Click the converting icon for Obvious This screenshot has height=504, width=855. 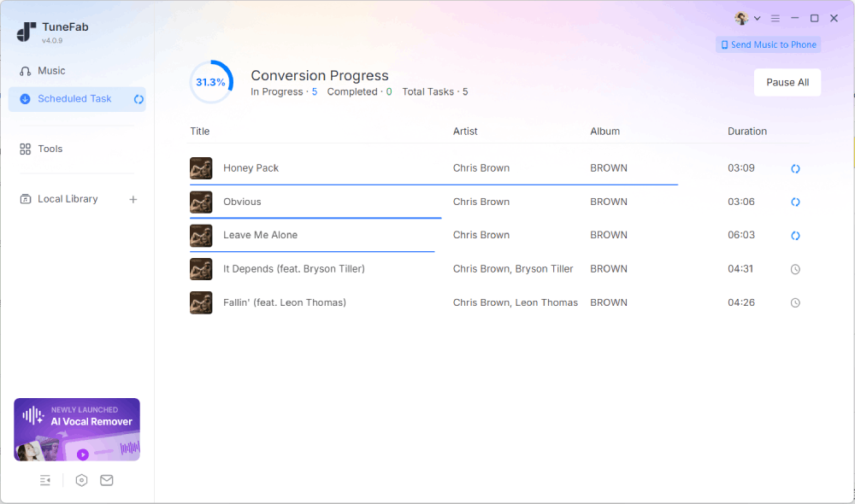pyautogui.click(x=795, y=202)
